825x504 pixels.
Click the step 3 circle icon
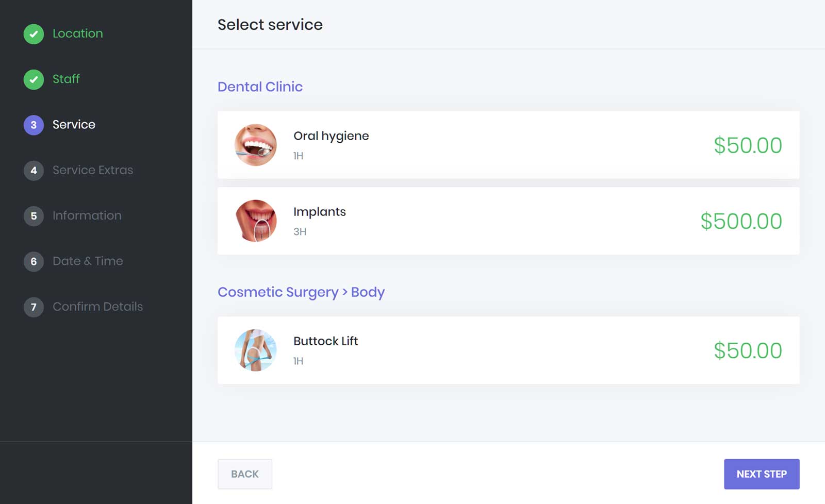click(x=34, y=125)
